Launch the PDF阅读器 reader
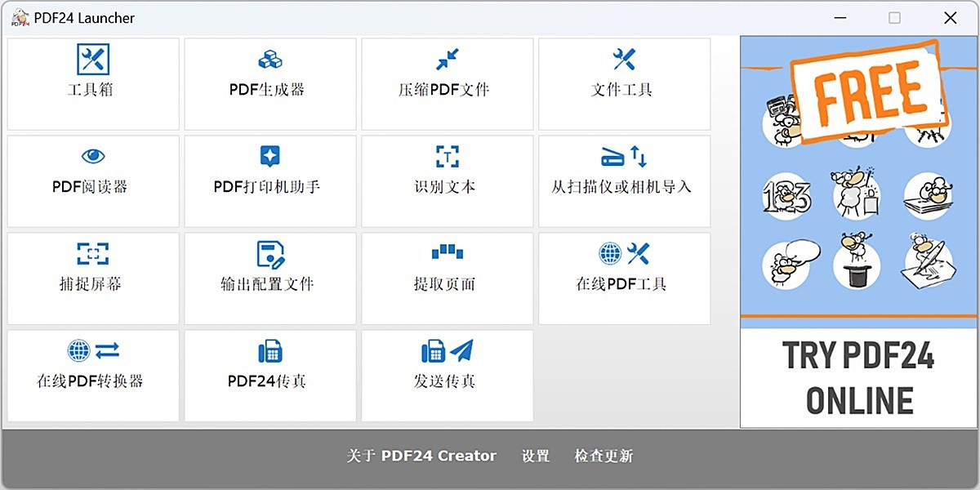Image resolution: width=980 pixels, height=490 pixels. click(92, 180)
